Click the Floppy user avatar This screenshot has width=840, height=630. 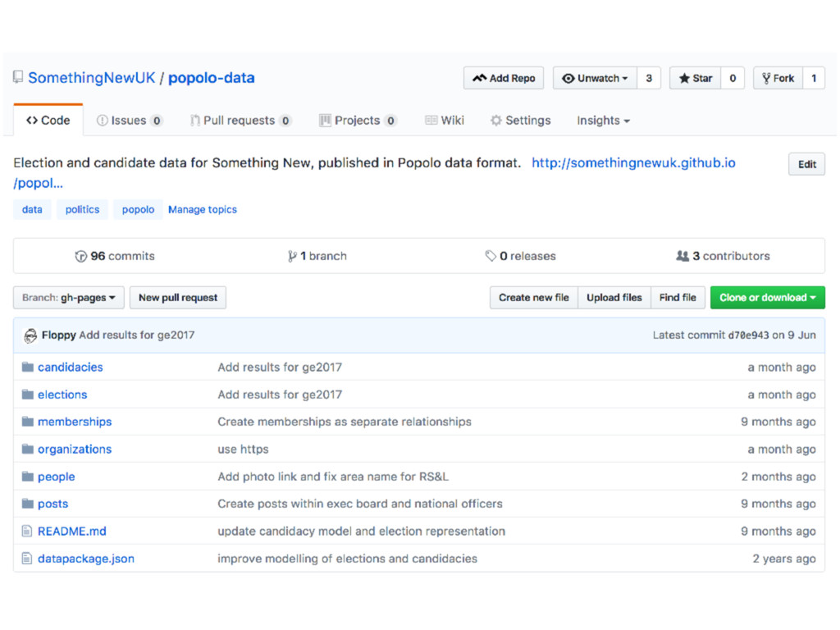[x=30, y=336]
